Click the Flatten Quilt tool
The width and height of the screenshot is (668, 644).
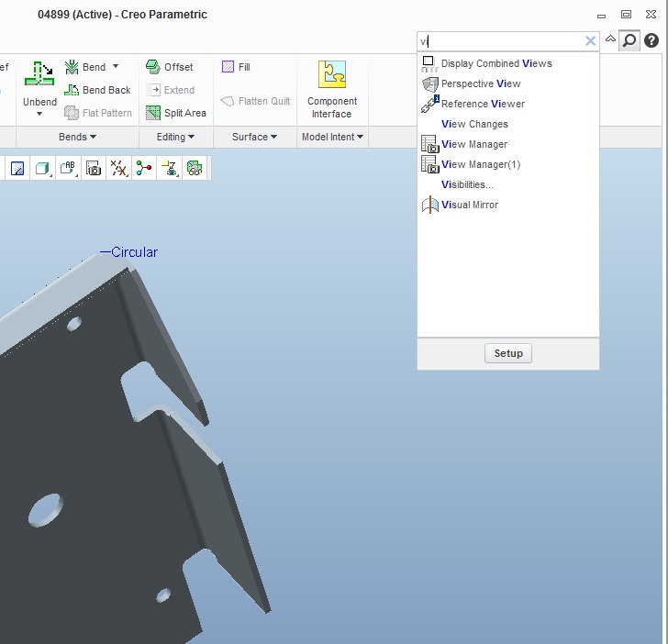pyautogui.click(x=255, y=101)
